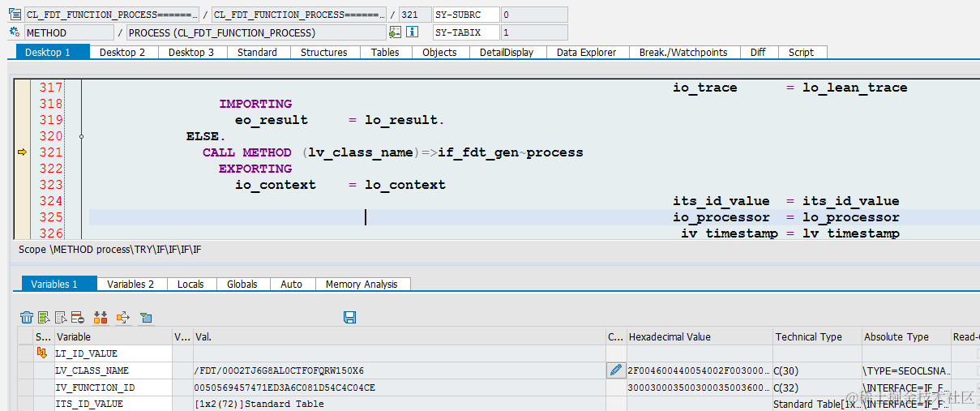
Task: Open the Script tab
Action: pos(801,52)
